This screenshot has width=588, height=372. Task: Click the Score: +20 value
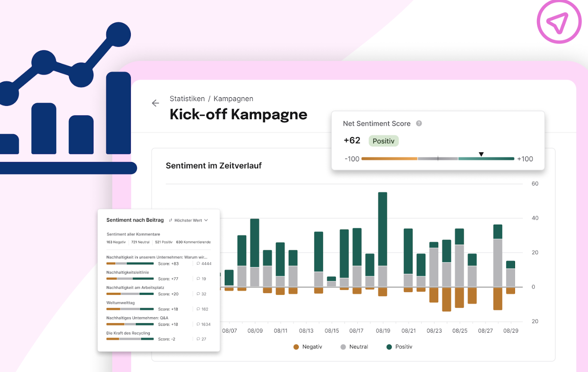(169, 294)
